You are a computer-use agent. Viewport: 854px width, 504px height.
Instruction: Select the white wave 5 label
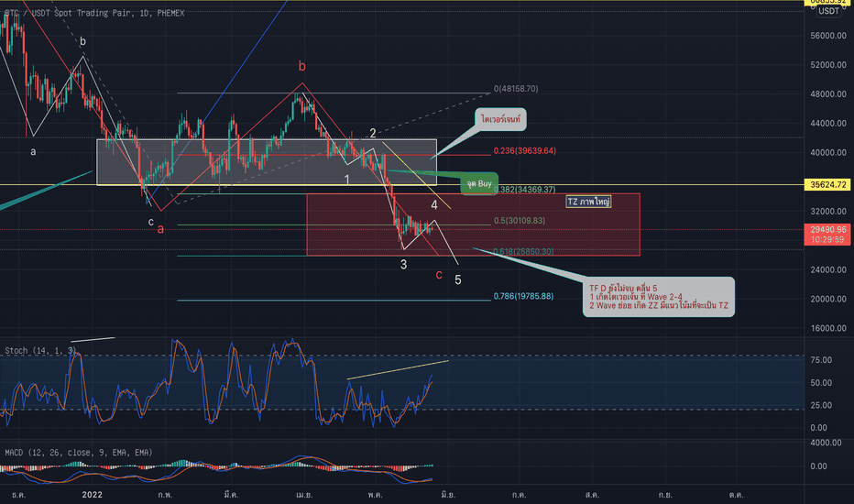click(x=458, y=280)
